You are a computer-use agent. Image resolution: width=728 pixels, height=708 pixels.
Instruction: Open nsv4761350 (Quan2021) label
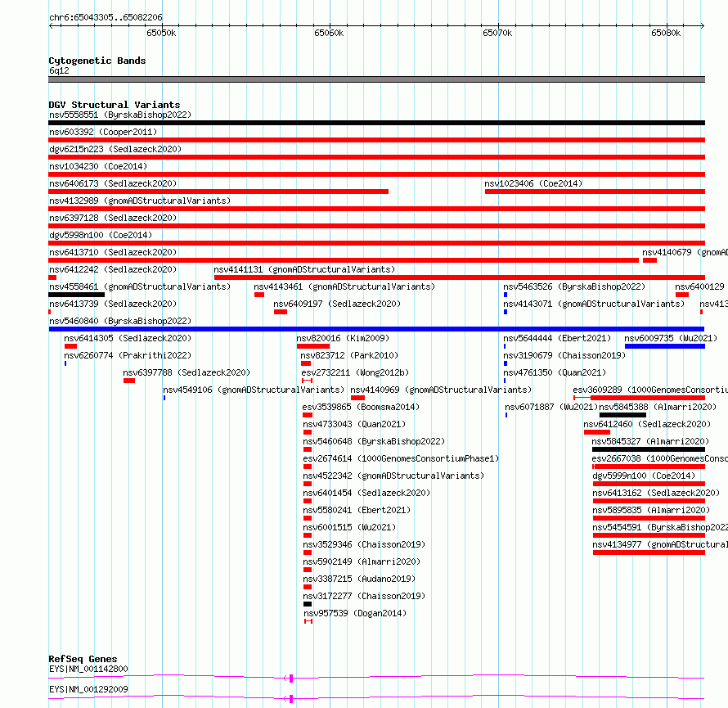pos(555,372)
